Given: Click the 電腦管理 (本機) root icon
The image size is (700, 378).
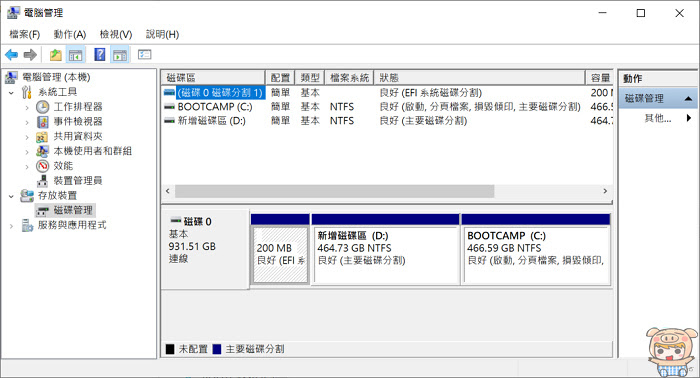Looking at the screenshot, I should 12,78.
